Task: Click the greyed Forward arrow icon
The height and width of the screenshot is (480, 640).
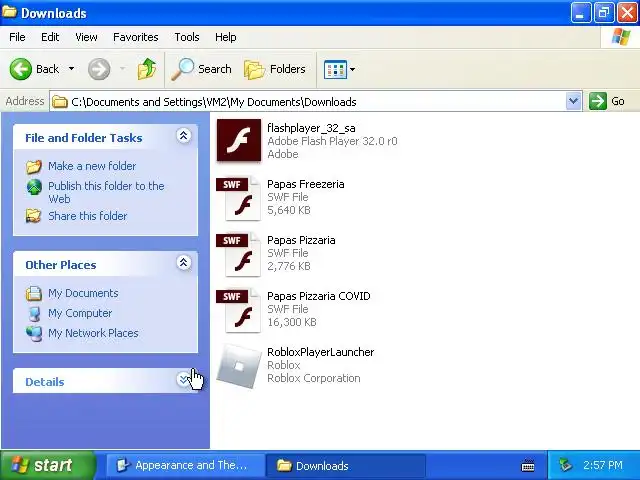Action: click(x=99, y=69)
